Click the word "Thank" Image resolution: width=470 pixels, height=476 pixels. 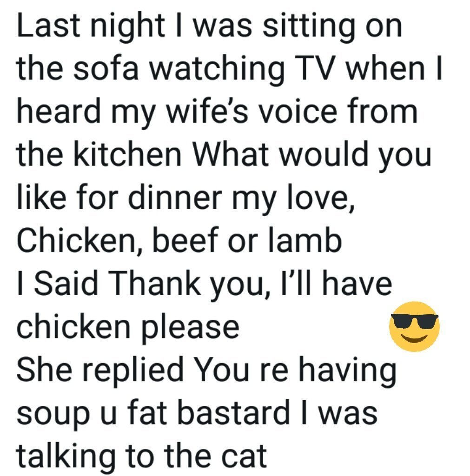(x=157, y=283)
